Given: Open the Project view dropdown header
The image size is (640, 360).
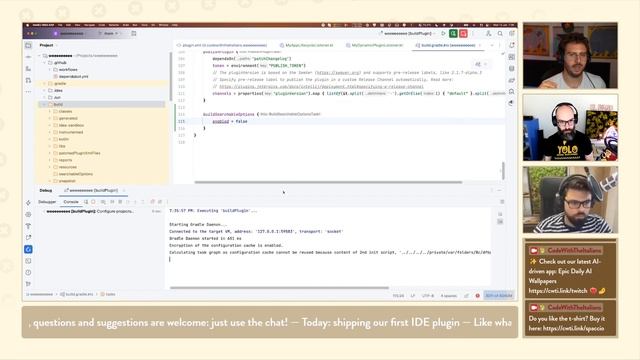Looking at the screenshot, I should coord(48,45).
